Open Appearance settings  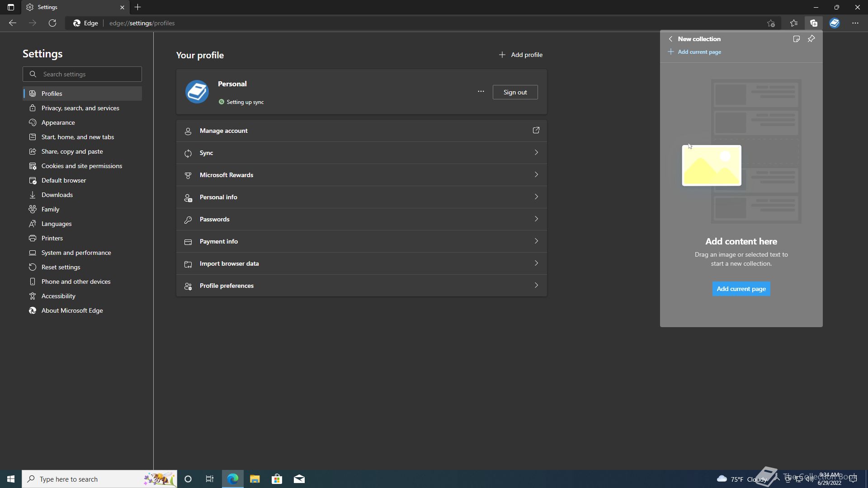(82, 122)
